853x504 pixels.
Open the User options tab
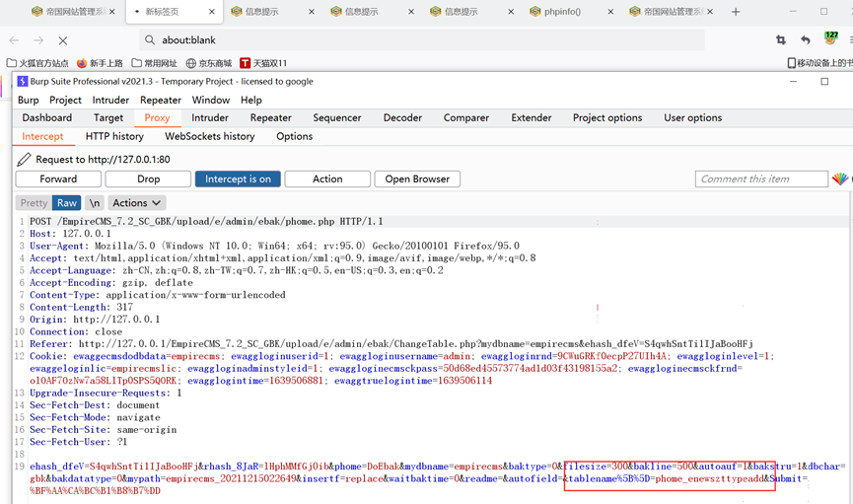pos(692,117)
